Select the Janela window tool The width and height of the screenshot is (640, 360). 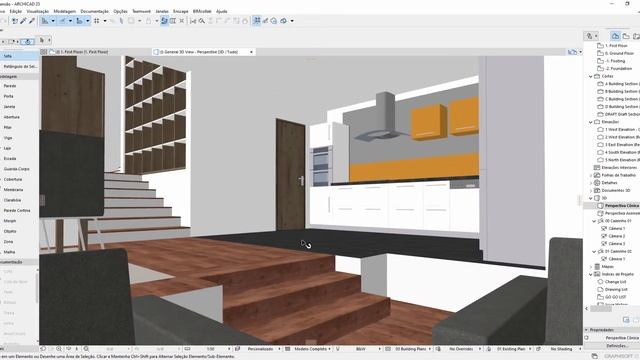(19, 107)
